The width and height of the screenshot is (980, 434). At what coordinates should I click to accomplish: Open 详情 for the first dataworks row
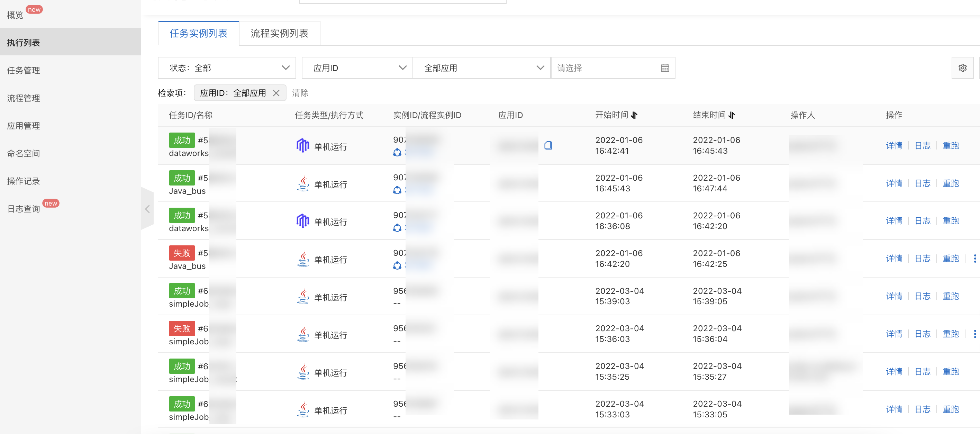click(894, 146)
